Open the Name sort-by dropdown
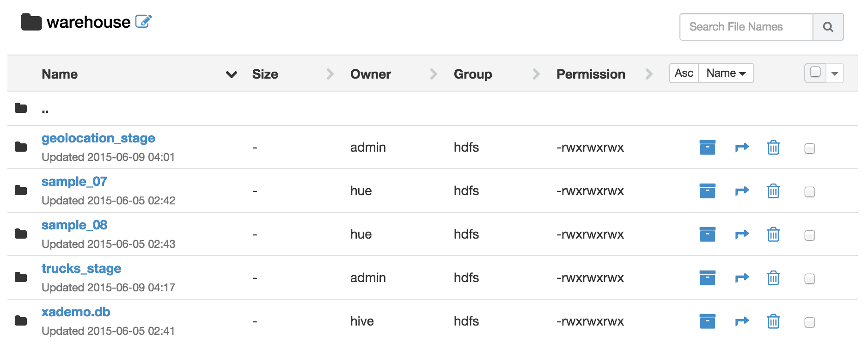The width and height of the screenshot is (868, 357). tap(726, 73)
